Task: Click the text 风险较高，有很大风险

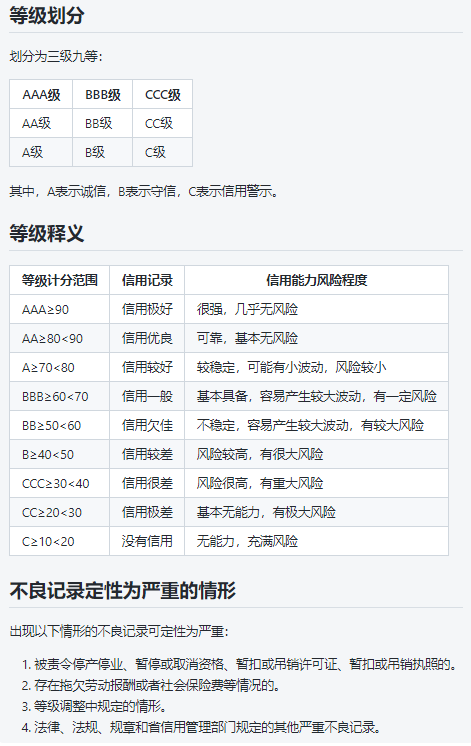Action: coord(260,454)
